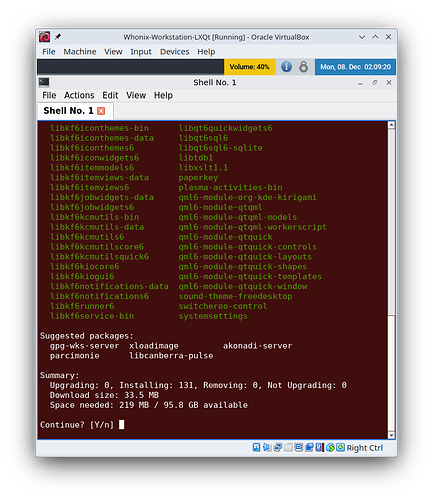Image resolution: width=433 pixels, height=499 pixels.
Task: Click the VirtualBox app icon in title bar
Action: tap(44, 37)
